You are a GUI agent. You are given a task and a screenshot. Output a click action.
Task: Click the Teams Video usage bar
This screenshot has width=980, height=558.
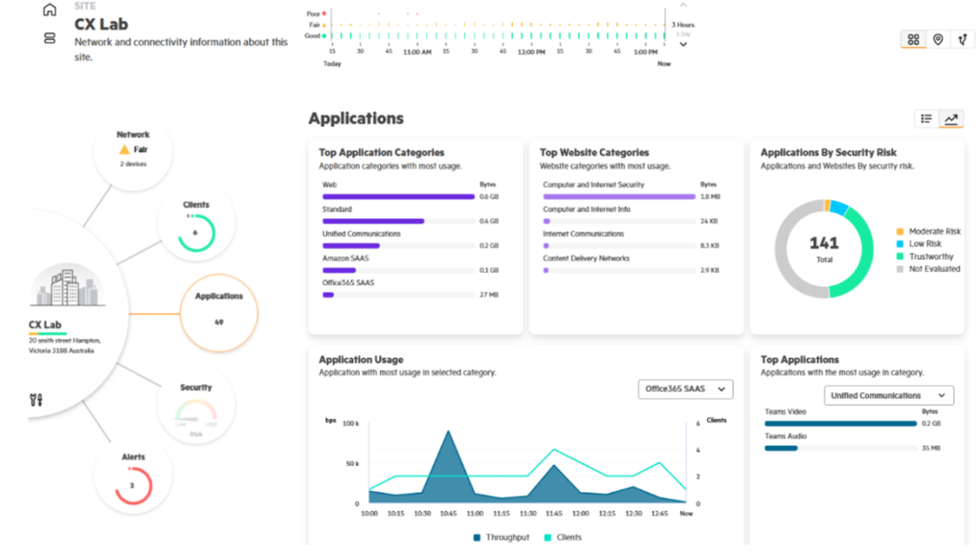coord(840,424)
